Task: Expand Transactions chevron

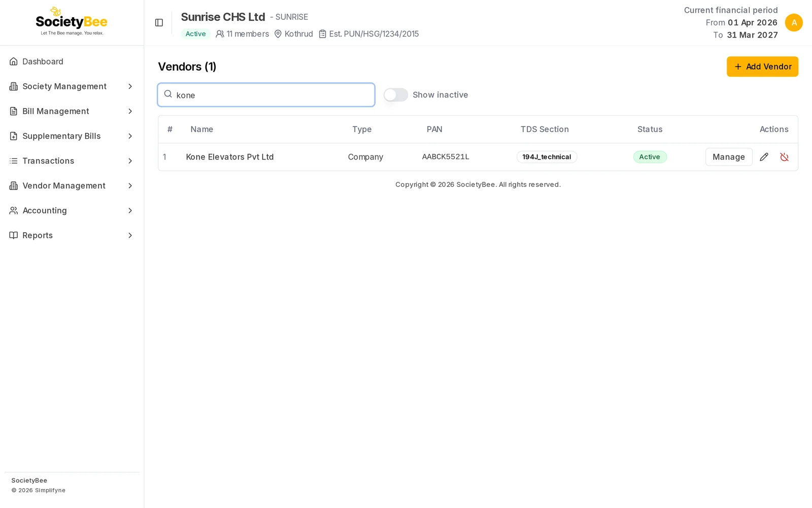Action: pos(130,161)
